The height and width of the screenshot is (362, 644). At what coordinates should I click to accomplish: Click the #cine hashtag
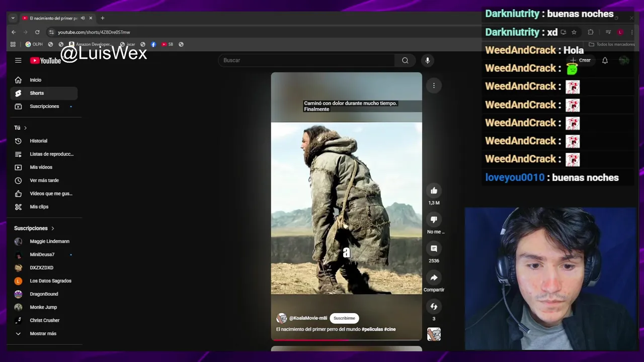(390, 329)
